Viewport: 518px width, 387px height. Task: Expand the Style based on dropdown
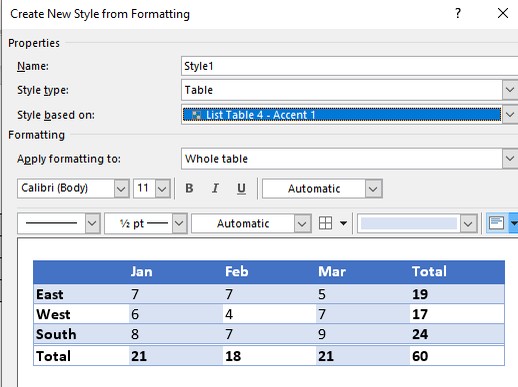click(x=510, y=115)
